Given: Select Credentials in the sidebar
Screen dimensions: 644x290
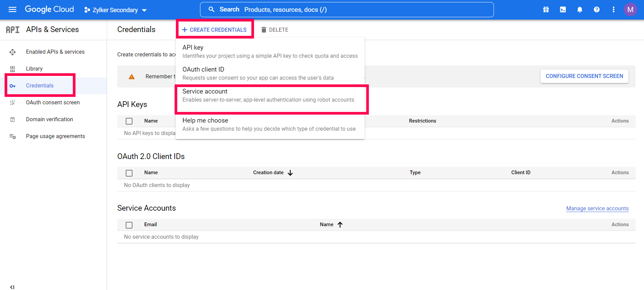Looking at the screenshot, I should tap(40, 85).
